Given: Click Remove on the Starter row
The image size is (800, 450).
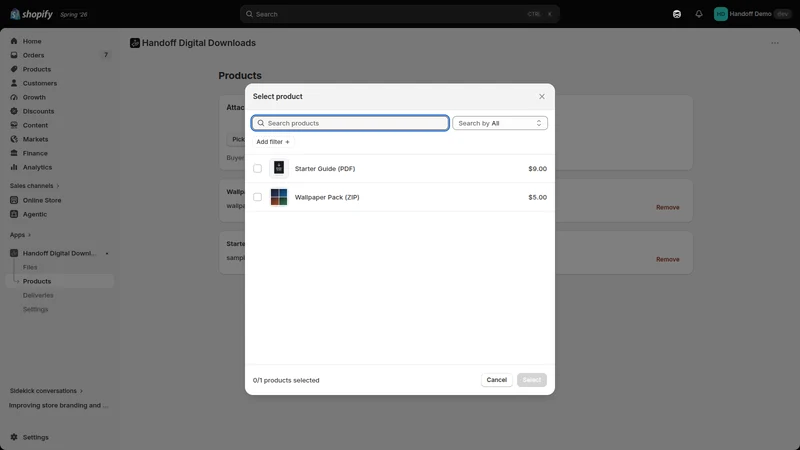Looking at the screenshot, I should [x=667, y=260].
